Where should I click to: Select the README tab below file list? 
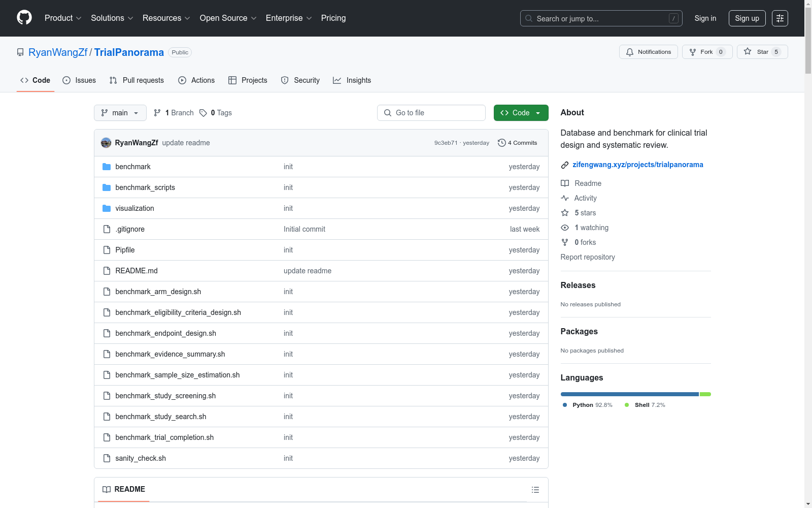tap(124, 489)
